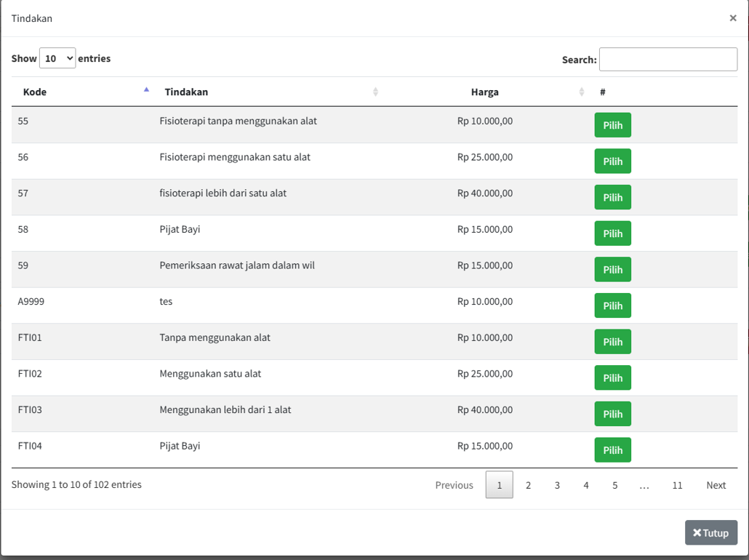This screenshot has height=560, width=749.
Task: Go to Next page of entries
Action: pyautogui.click(x=716, y=485)
